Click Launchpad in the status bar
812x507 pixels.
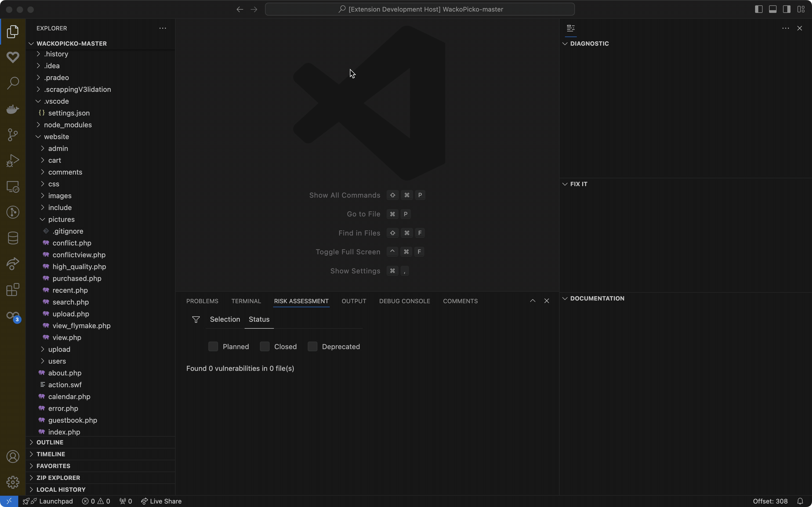[56, 501]
